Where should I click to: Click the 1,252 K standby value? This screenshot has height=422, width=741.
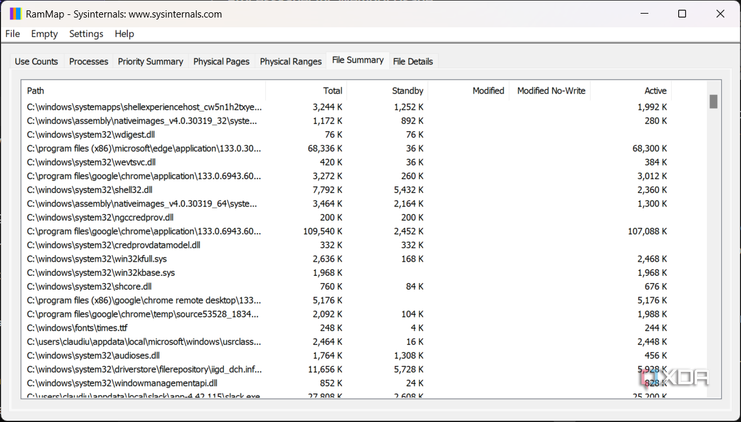click(409, 107)
